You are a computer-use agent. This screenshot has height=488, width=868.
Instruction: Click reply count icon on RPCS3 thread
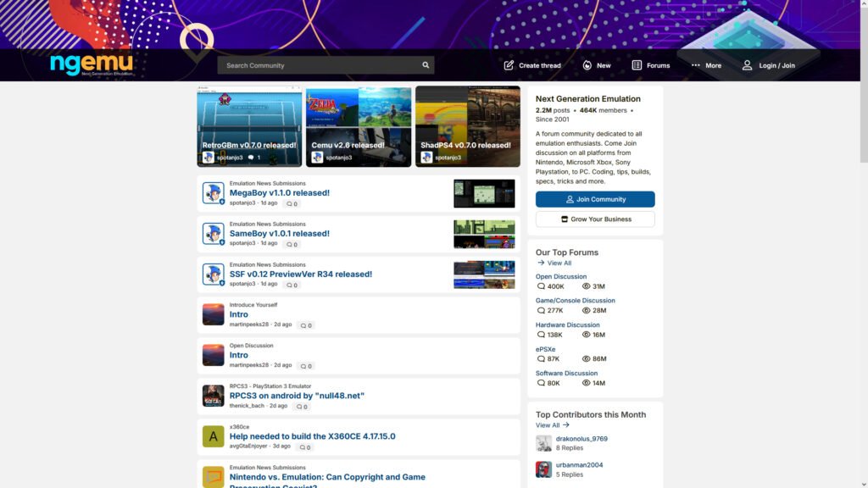pos(299,407)
